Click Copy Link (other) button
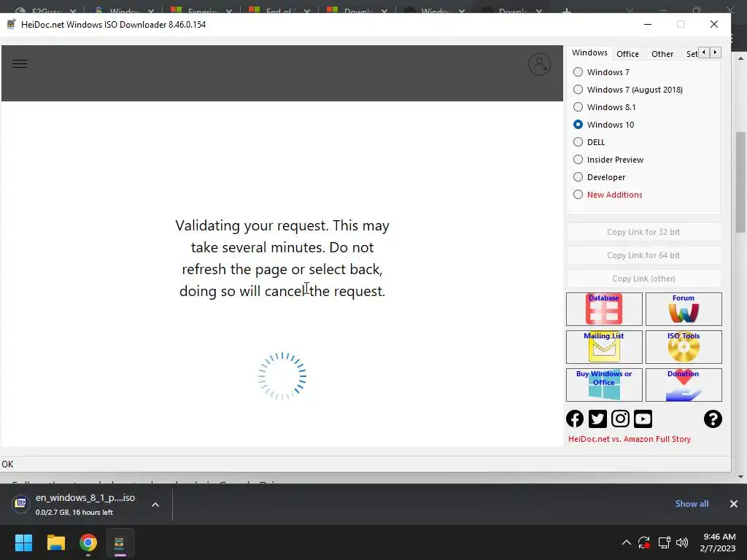747x560 pixels. 643,279
